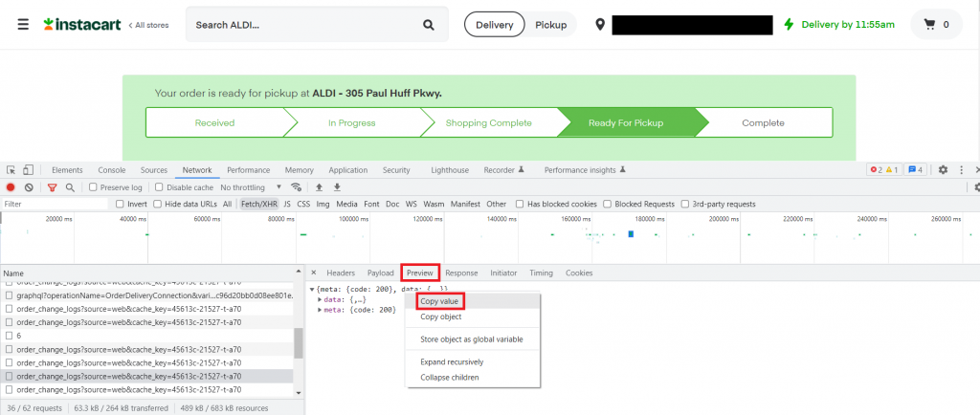Activate the DevTools inspect element picker
Viewport: 980px width, 415px height.
click(11, 170)
